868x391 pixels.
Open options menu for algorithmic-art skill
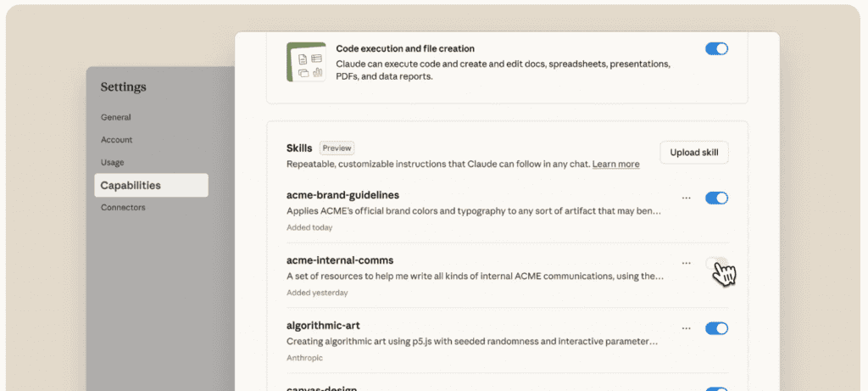click(x=687, y=328)
